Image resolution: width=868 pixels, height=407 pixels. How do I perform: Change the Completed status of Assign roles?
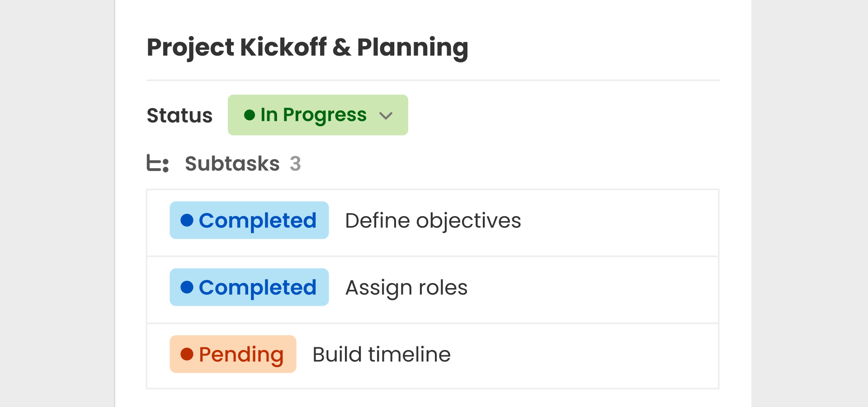(x=249, y=287)
